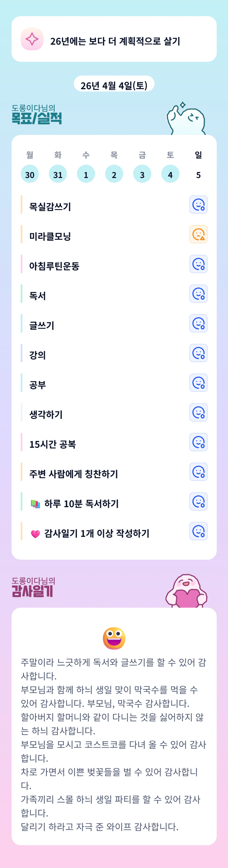Click the status face icon for 글쓰기

pos(199,323)
